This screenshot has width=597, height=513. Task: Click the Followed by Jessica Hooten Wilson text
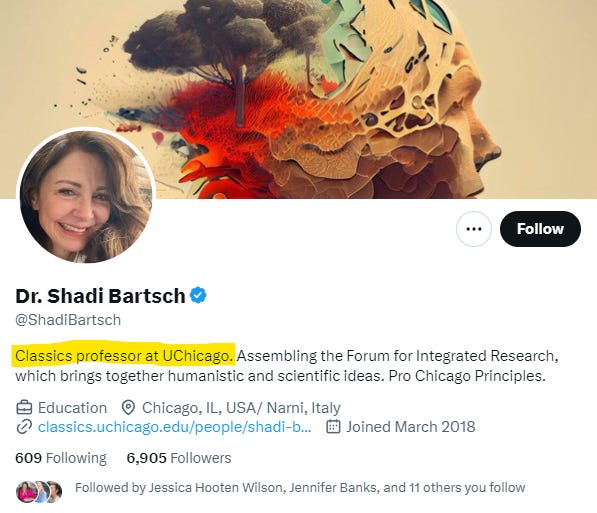point(300,487)
